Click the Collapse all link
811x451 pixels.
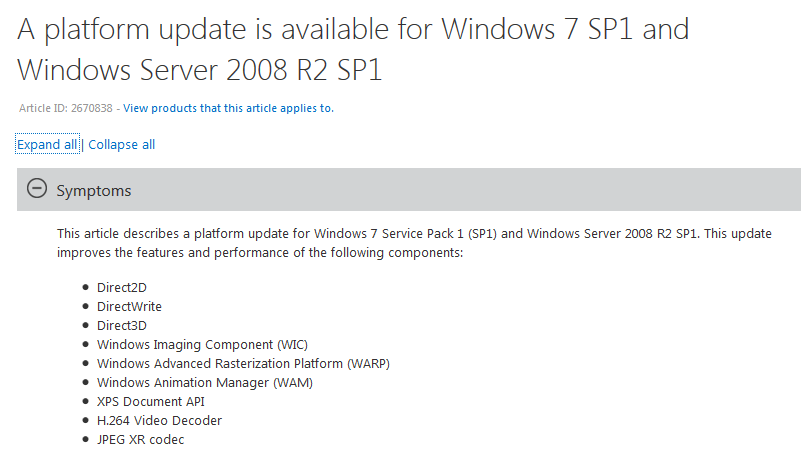[122, 144]
